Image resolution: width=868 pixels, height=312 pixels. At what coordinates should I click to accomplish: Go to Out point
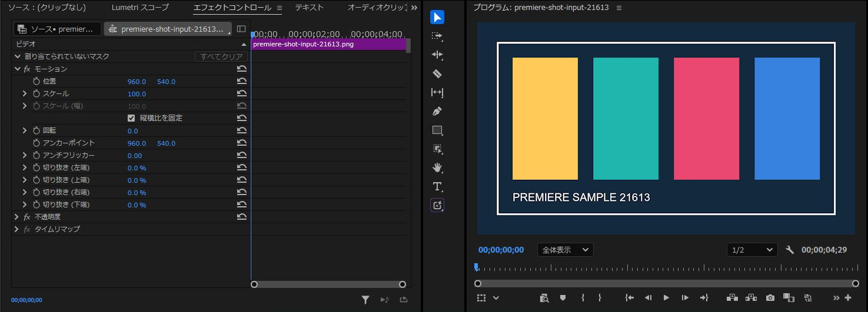click(704, 298)
